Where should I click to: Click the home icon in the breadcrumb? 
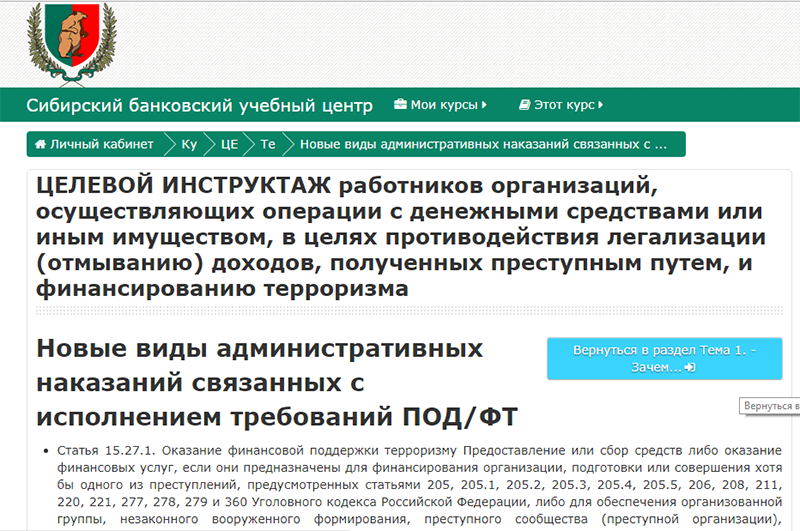coord(40,144)
